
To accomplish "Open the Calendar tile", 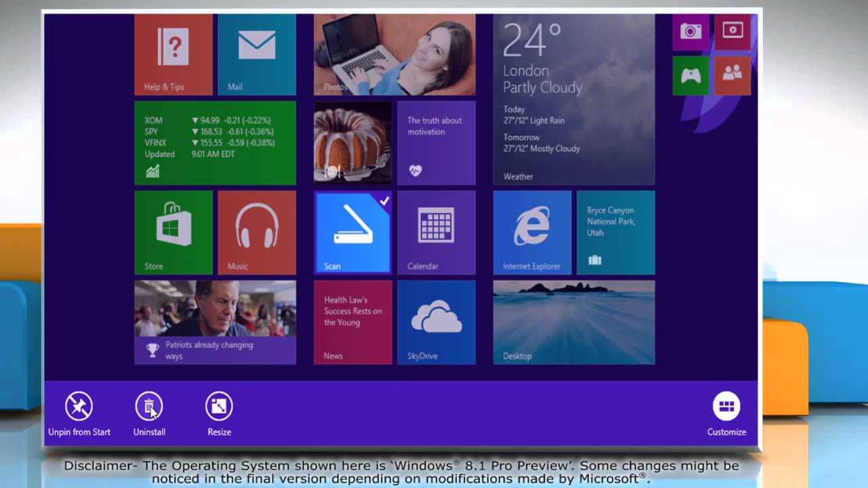I will point(436,232).
